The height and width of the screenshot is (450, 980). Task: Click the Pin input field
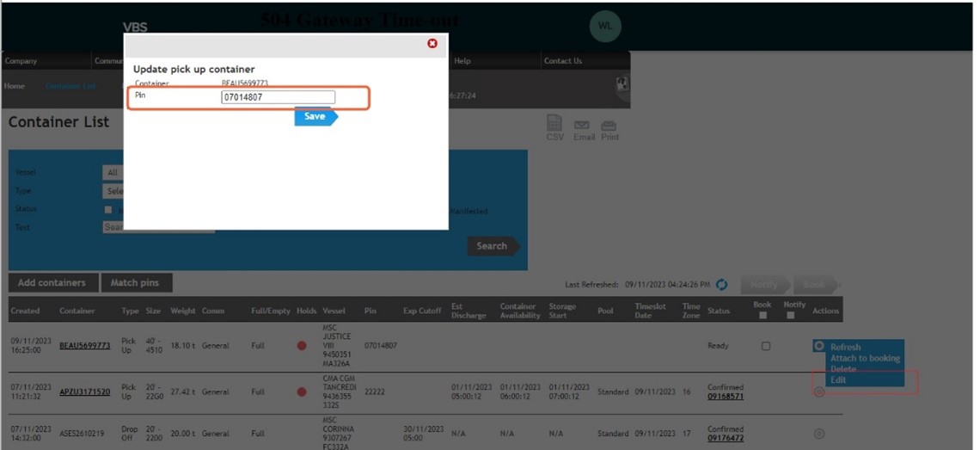(x=278, y=97)
